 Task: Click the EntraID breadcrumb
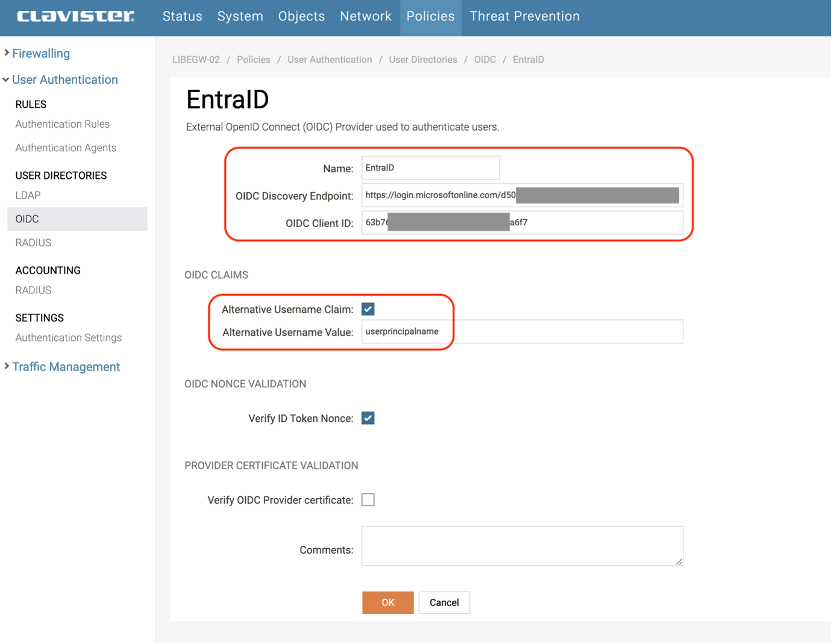[528, 60]
